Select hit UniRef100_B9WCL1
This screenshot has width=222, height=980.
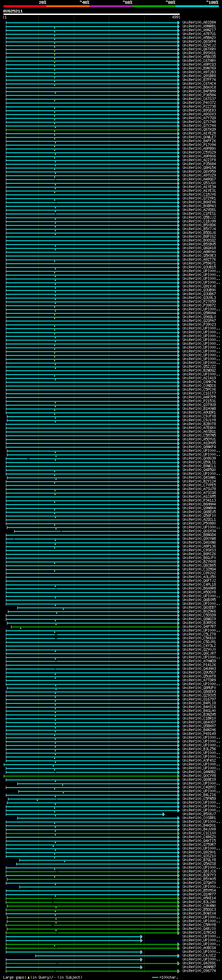(x=199, y=466)
